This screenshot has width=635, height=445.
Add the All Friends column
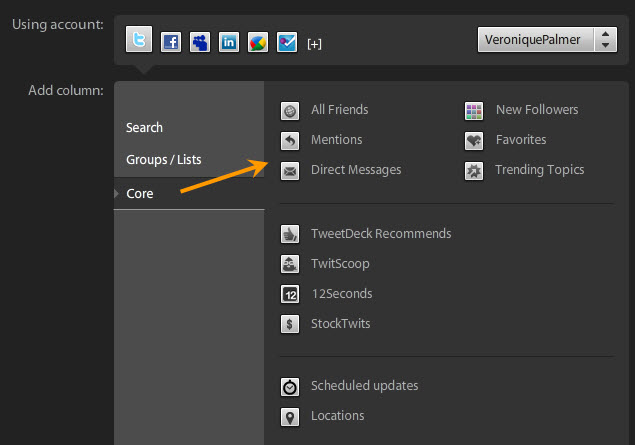point(339,110)
